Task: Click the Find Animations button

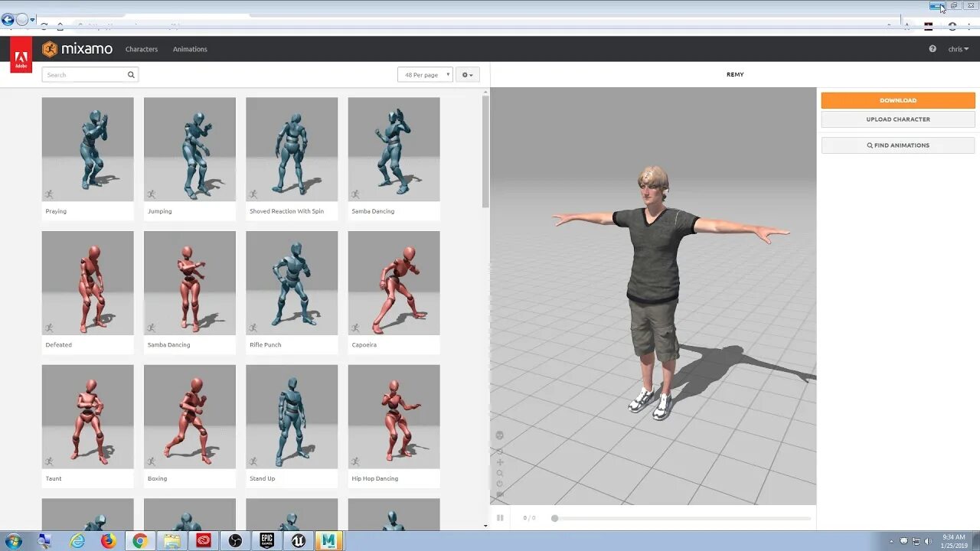Action: pos(898,145)
